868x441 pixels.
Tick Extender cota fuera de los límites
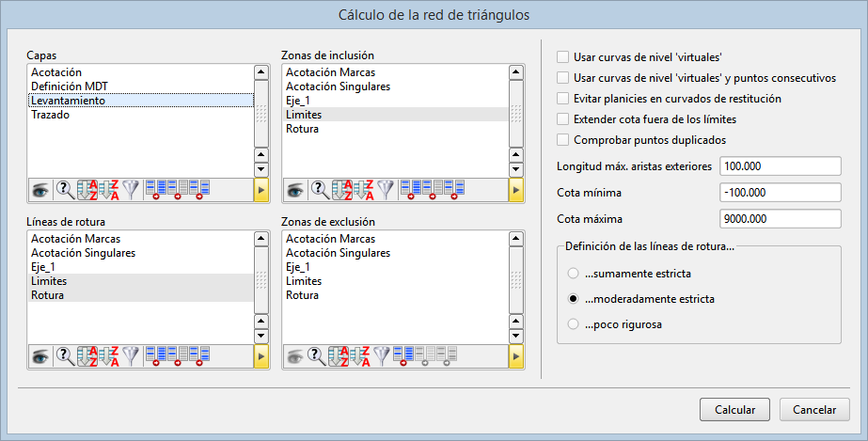point(563,119)
